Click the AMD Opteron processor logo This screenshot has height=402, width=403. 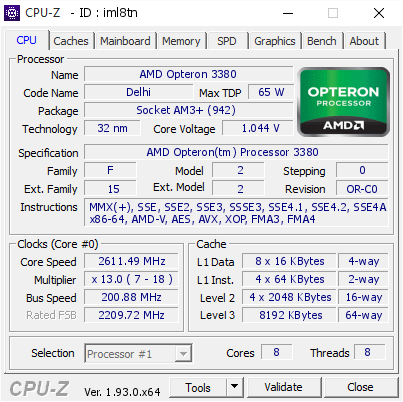tap(343, 102)
